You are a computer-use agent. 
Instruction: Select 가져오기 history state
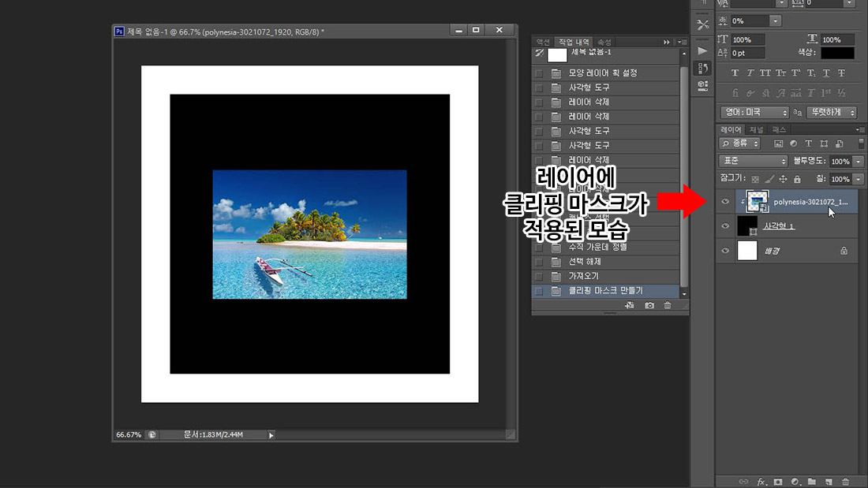pos(605,276)
